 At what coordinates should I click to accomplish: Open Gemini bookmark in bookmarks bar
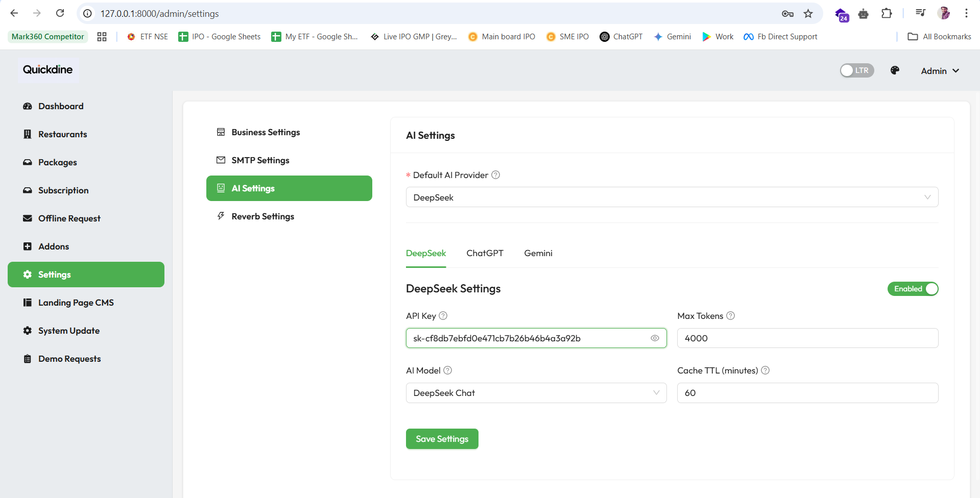click(673, 37)
